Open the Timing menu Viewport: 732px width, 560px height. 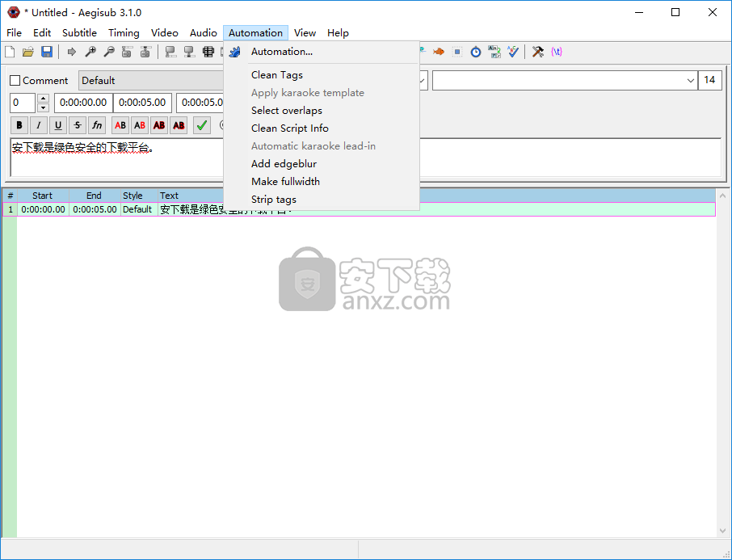point(124,32)
